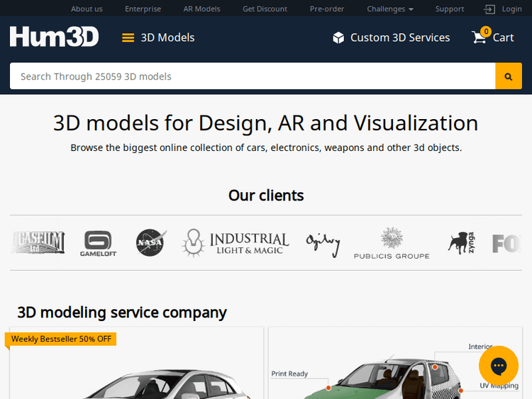This screenshot has height=399, width=532.
Task: Open the shopping cart icon
Action: pos(480,37)
